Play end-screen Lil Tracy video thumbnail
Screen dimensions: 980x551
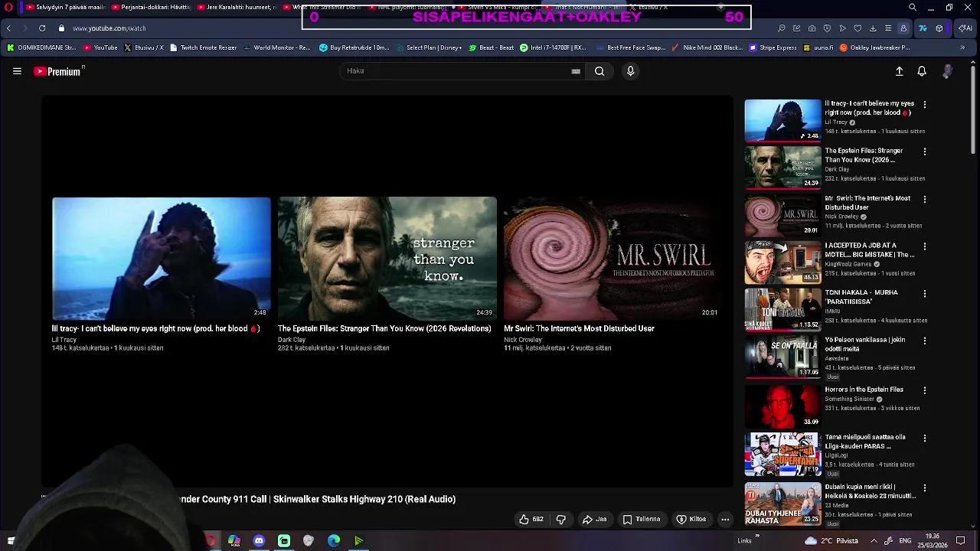[x=161, y=259]
